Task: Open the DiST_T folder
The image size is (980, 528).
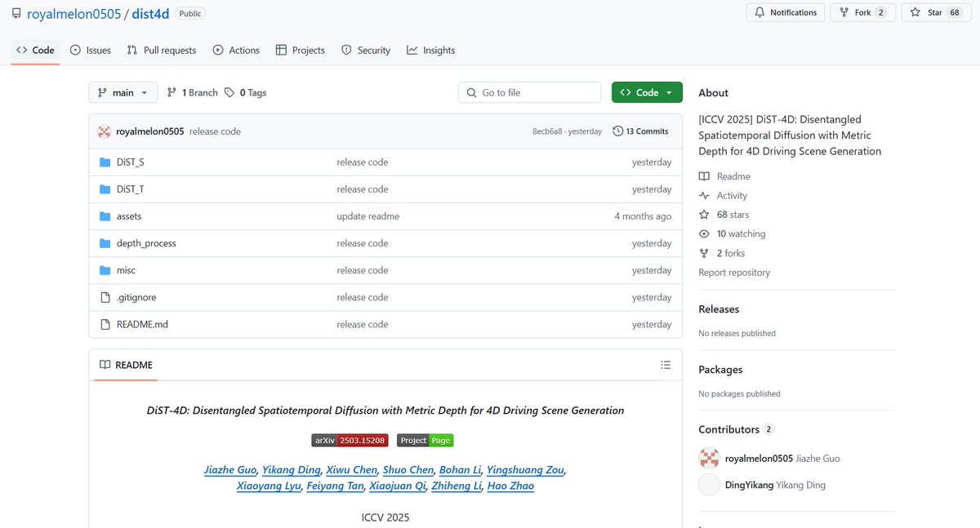Action: coord(131,189)
